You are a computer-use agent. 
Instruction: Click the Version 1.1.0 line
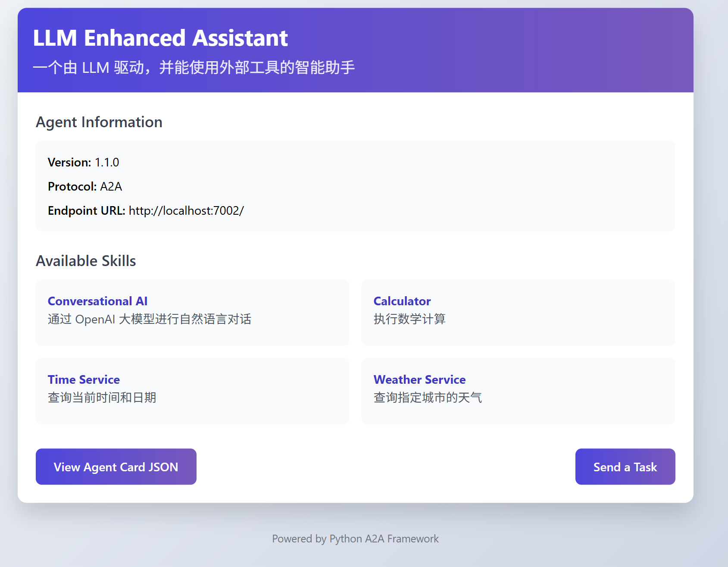[83, 163]
